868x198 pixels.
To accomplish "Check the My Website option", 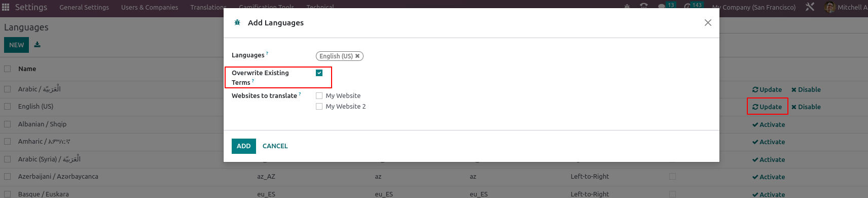I will click(319, 96).
